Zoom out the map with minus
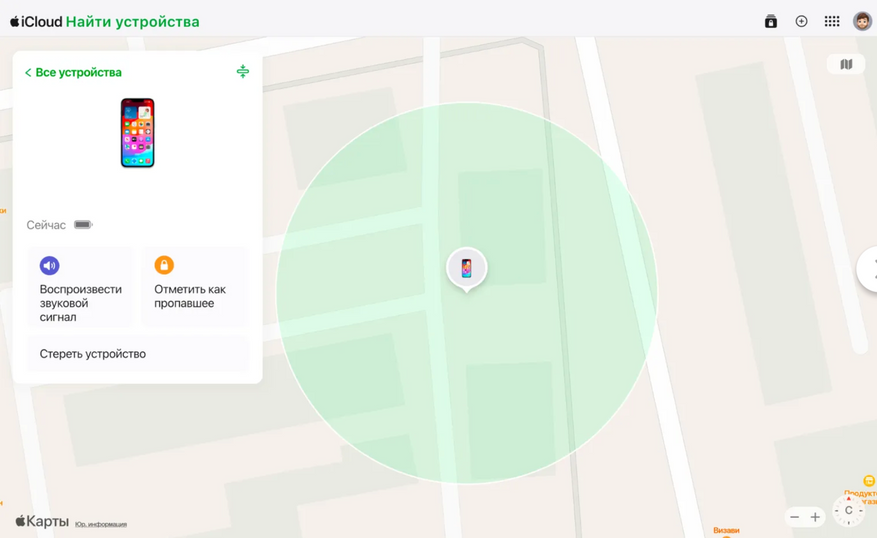The image size is (877, 538). point(794,517)
